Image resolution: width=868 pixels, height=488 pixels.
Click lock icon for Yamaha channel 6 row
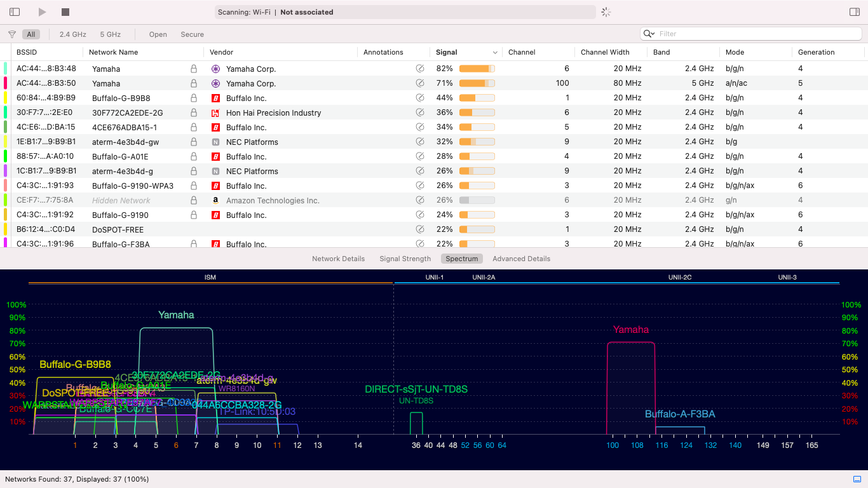click(194, 69)
